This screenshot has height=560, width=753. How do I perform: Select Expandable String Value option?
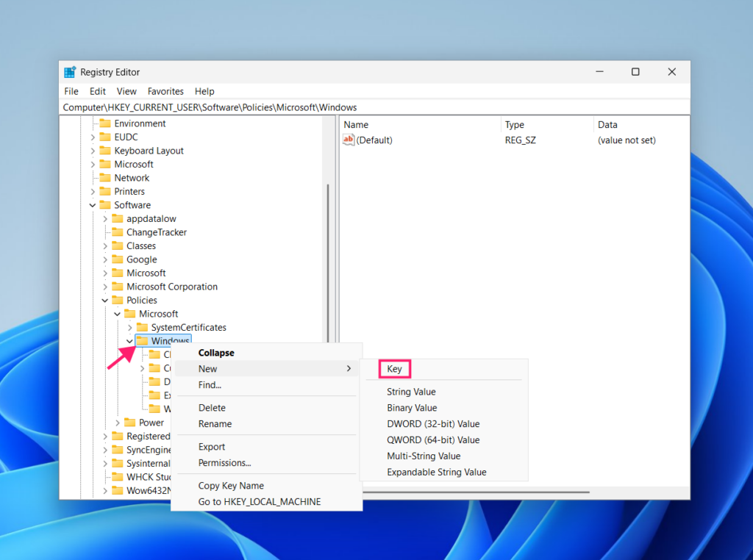[444, 473]
